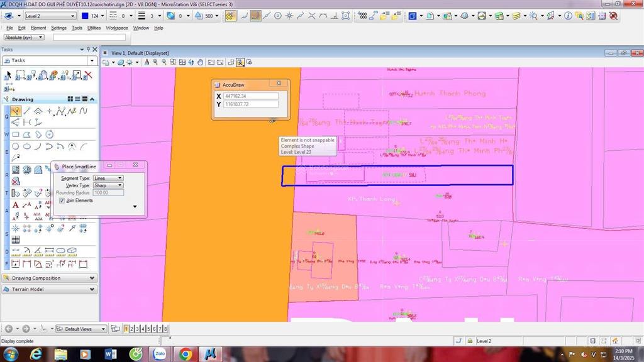Click the active color swatch
This screenshot has height=362, width=644.
85,16
